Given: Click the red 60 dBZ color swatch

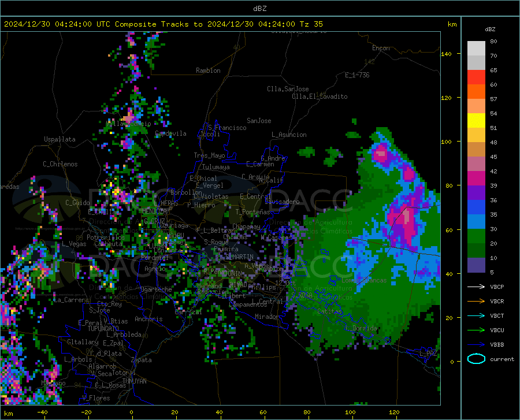Looking at the screenshot, I should [476, 77].
